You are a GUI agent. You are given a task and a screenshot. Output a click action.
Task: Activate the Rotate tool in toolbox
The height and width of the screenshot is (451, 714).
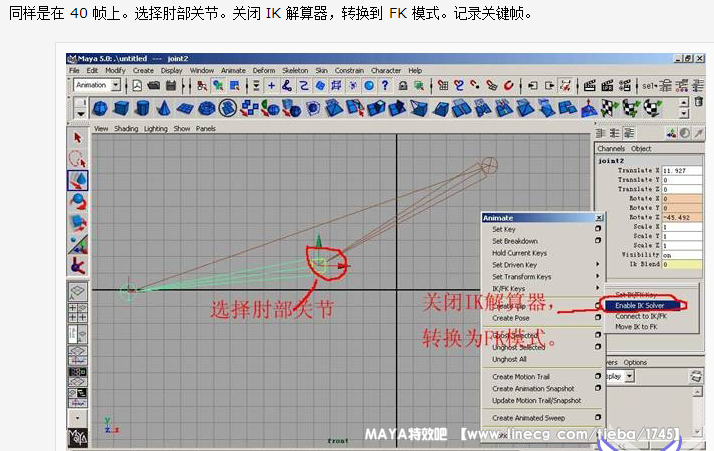click(x=77, y=201)
